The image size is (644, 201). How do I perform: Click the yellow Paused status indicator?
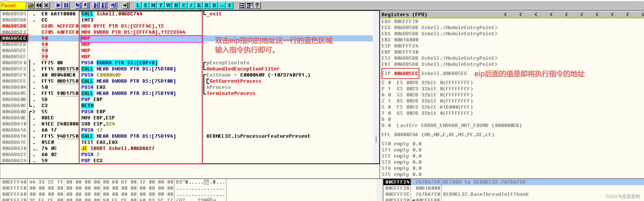coord(13,5)
